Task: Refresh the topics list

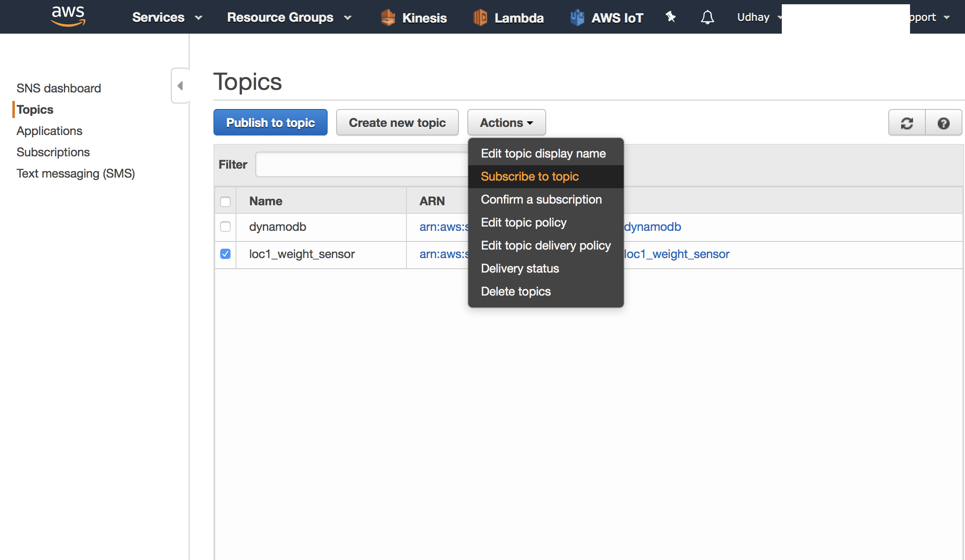Action: click(x=907, y=123)
